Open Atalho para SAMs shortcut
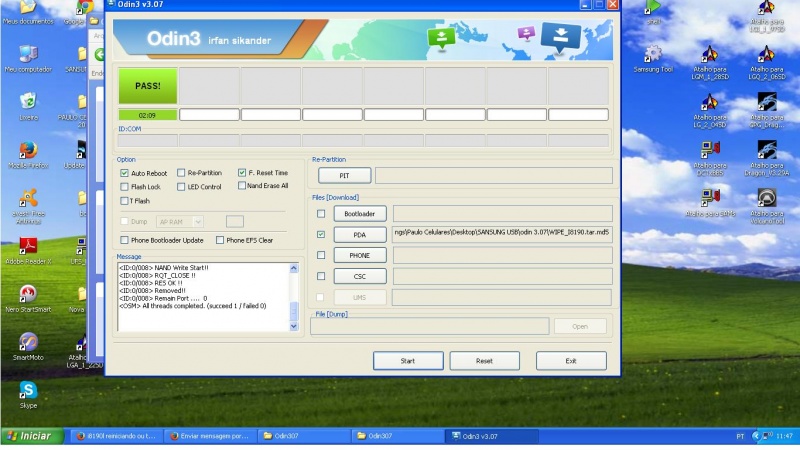The width and height of the screenshot is (800, 450). coord(710,203)
